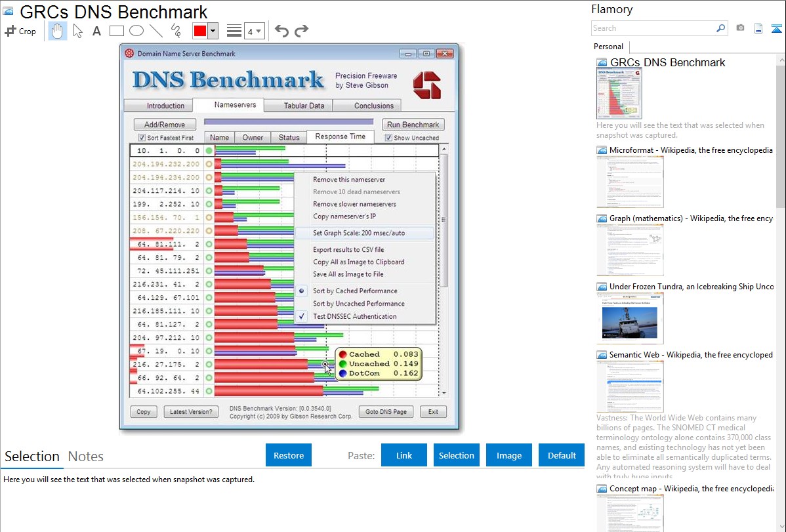Click the line thickness icon

click(x=234, y=31)
